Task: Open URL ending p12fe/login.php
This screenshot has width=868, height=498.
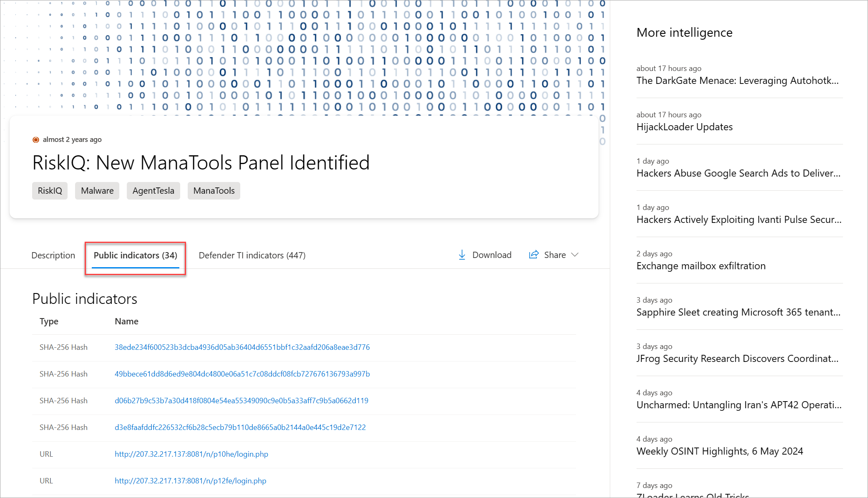Action: click(190, 481)
